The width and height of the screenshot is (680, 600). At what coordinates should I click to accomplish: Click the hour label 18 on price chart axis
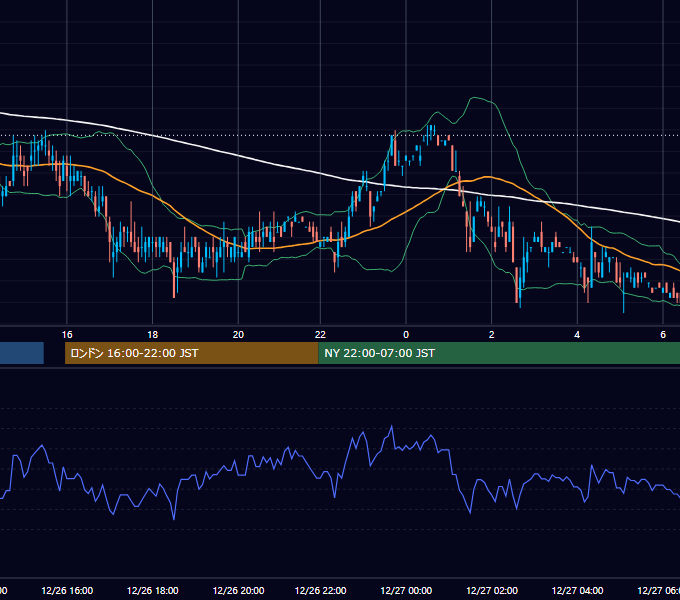153,335
